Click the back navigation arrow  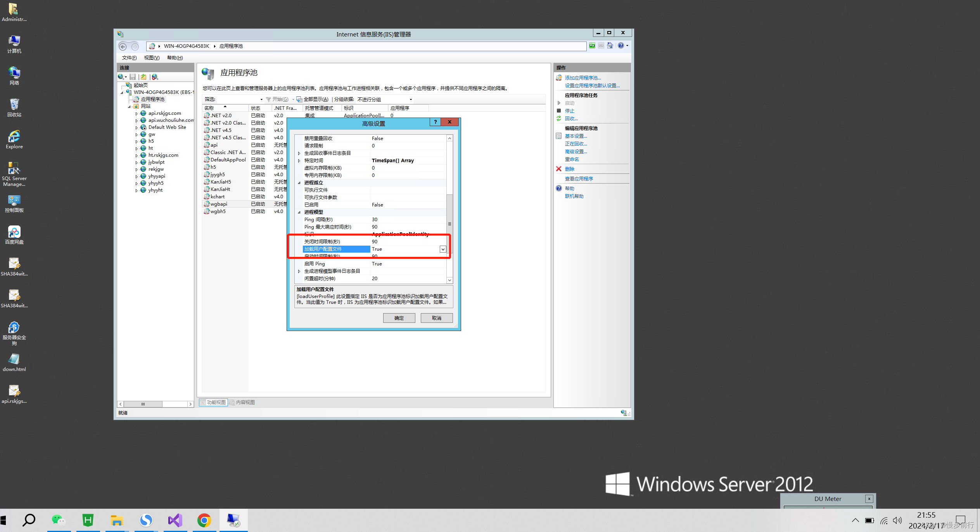pyautogui.click(x=123, y=46)
